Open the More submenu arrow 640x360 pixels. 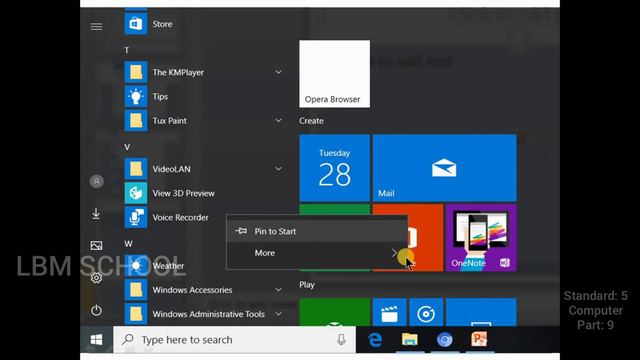[x=394, y=253]
